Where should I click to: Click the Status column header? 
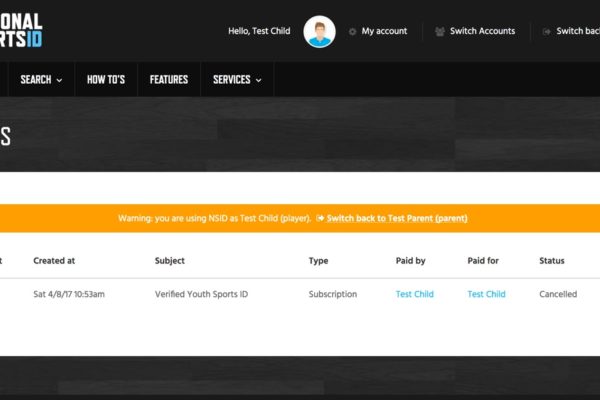click(x=552, y=261)
